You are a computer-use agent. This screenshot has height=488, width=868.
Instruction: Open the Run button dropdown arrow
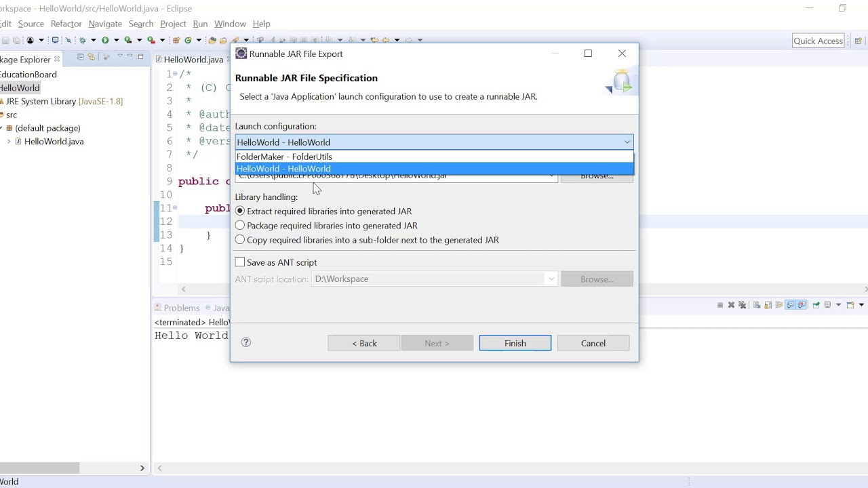(x=116, y=40)
